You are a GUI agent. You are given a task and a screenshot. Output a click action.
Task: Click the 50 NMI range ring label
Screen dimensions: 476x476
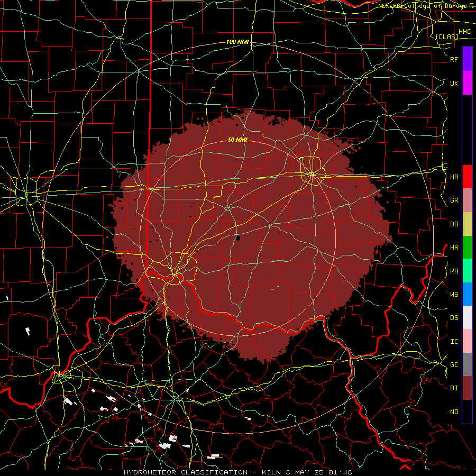click(x=237, y=140)
